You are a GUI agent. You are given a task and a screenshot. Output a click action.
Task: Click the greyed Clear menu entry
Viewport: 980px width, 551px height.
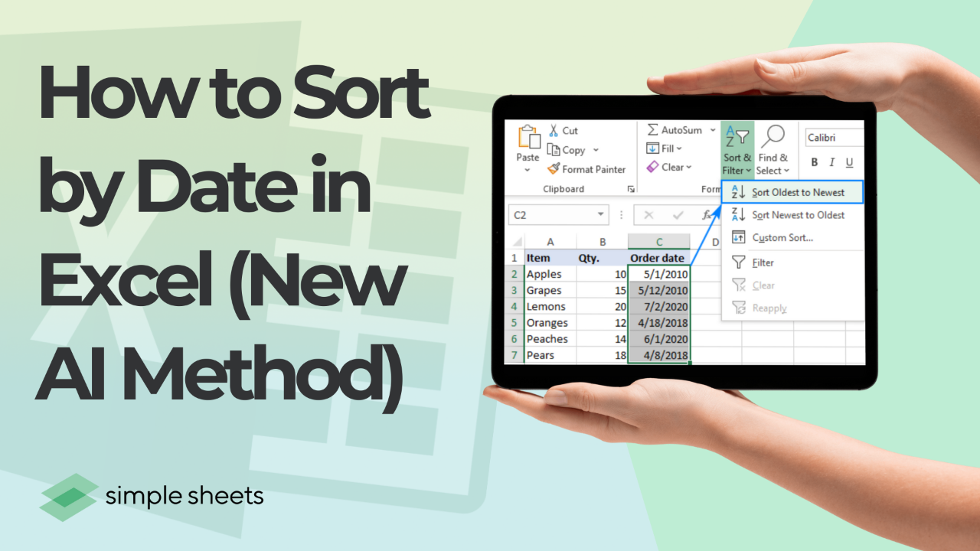792,285
